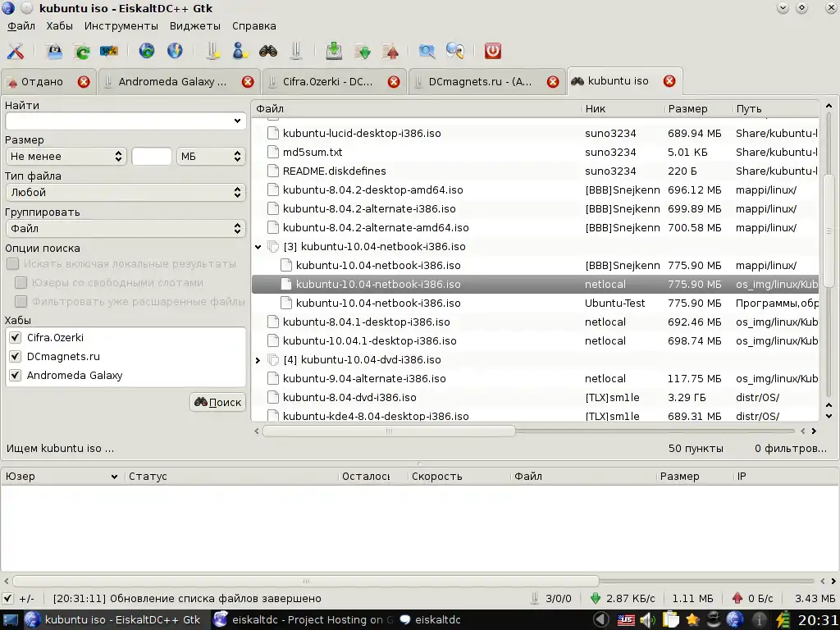Open the МБ size unit dropdown
The image size is (840, 630).
pyautogui.click(x=211, y=157)
